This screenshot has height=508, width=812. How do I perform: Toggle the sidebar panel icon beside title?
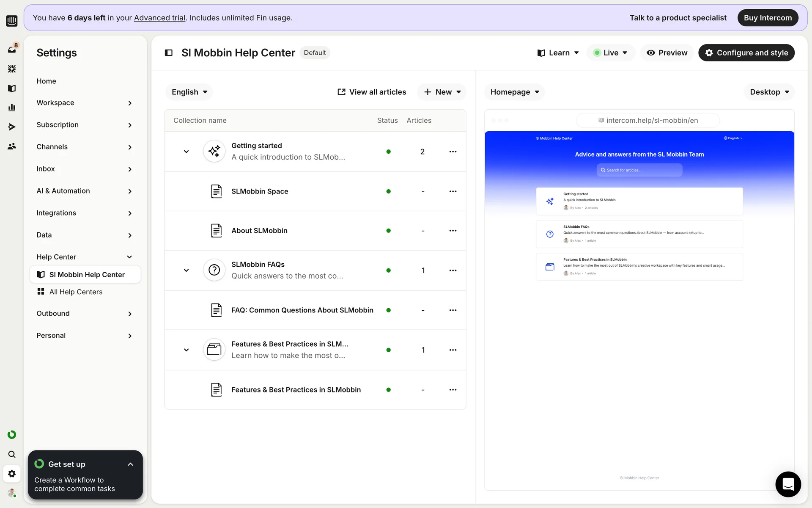[x=169, y=53]
